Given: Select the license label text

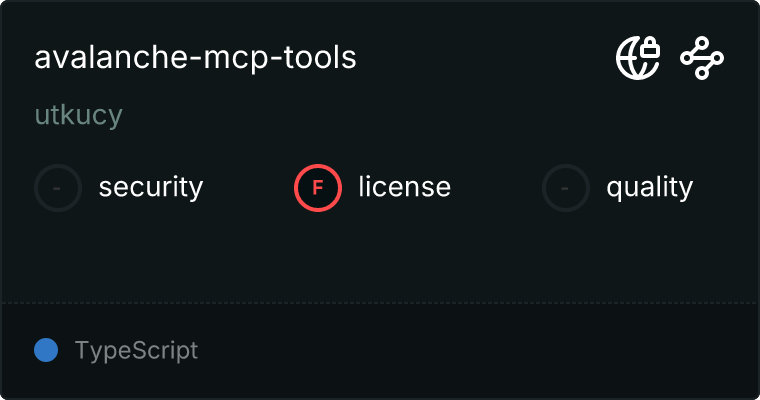Looking at the screenshot, I should tap(404, 187).
